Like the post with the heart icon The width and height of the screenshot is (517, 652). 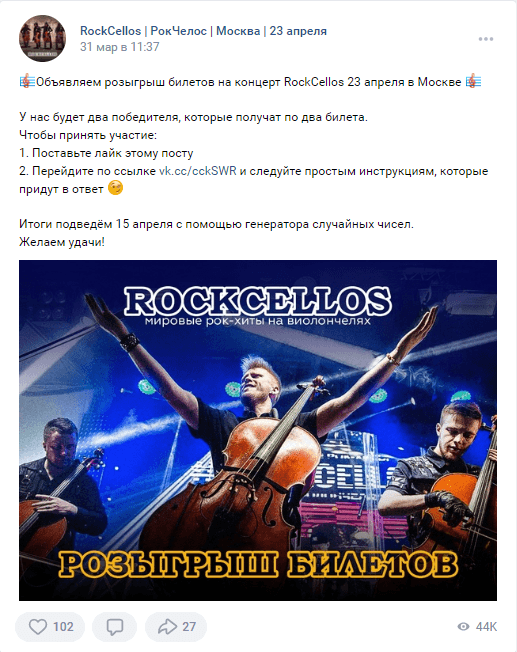[x=38, y=626]
